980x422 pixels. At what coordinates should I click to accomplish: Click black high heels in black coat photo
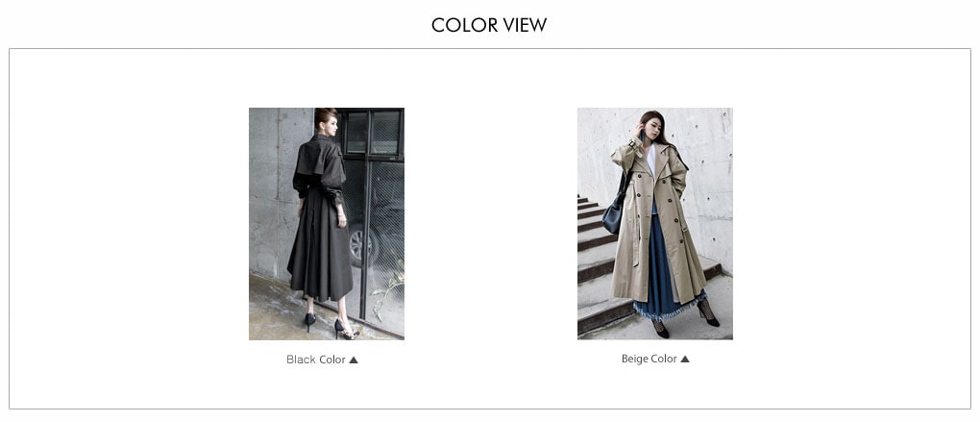click(332, 324)
